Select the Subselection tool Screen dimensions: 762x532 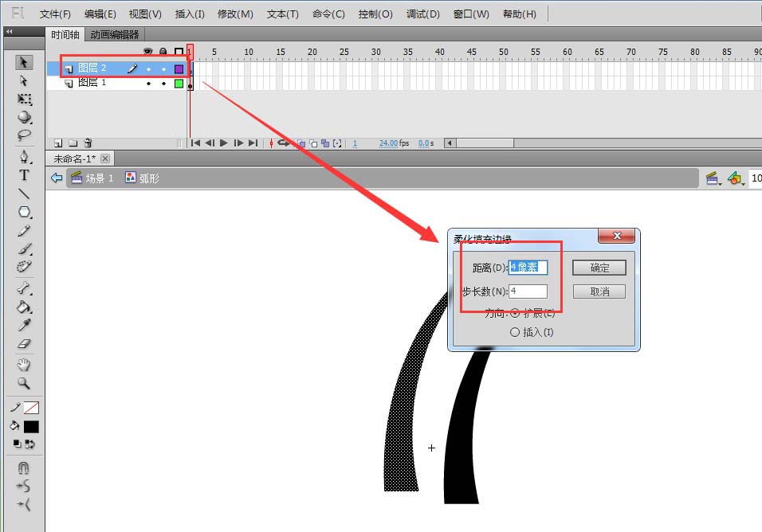coord(23,80)
